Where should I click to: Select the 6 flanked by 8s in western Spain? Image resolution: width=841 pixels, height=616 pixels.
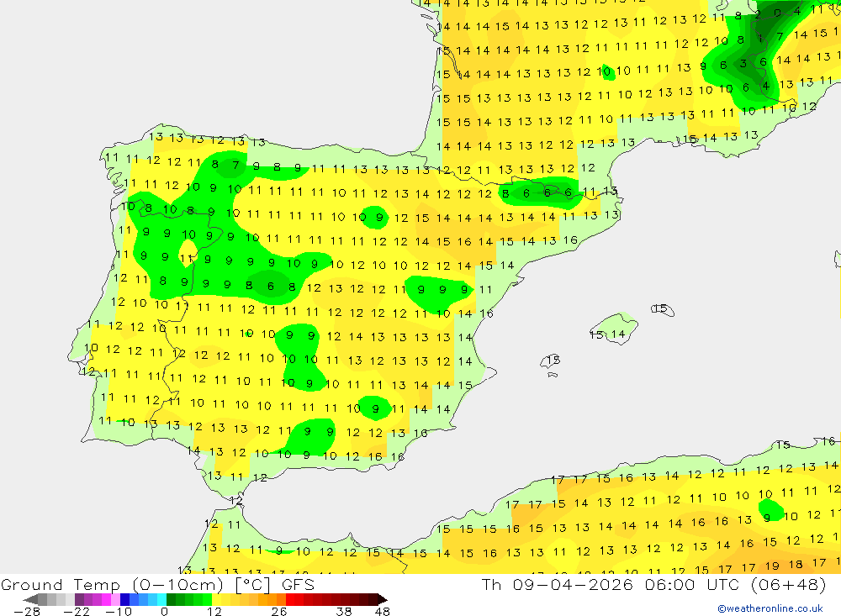[x=271, y=287]
